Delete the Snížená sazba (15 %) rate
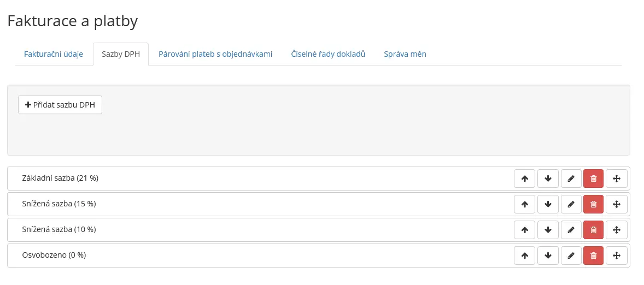644x285 pixels. coord(594,204)
